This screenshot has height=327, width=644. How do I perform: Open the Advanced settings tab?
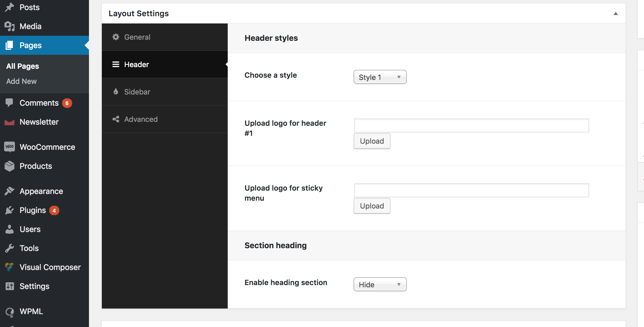141,119
